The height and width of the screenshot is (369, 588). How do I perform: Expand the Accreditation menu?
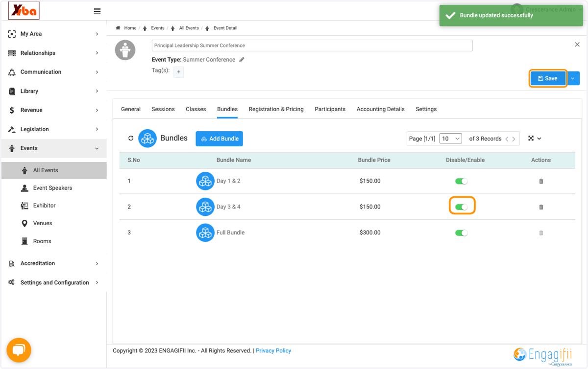click(54, 263)
